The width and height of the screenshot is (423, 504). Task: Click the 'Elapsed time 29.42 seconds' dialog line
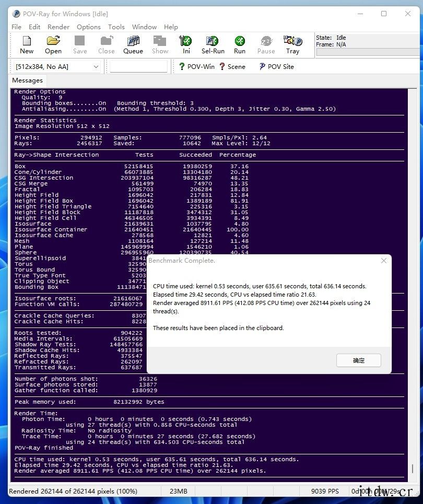click(234, 295)
